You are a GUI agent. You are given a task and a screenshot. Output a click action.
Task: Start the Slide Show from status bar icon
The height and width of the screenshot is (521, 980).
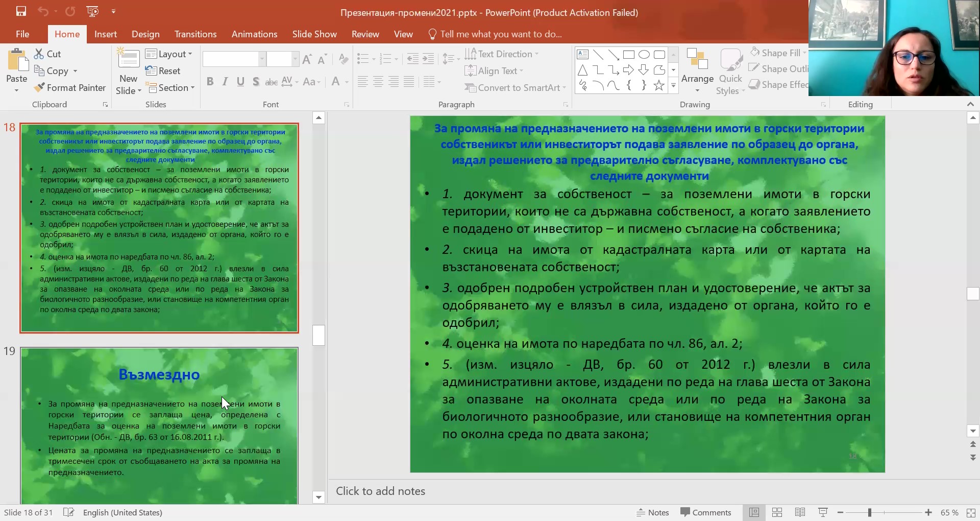(x=823, y=512)
